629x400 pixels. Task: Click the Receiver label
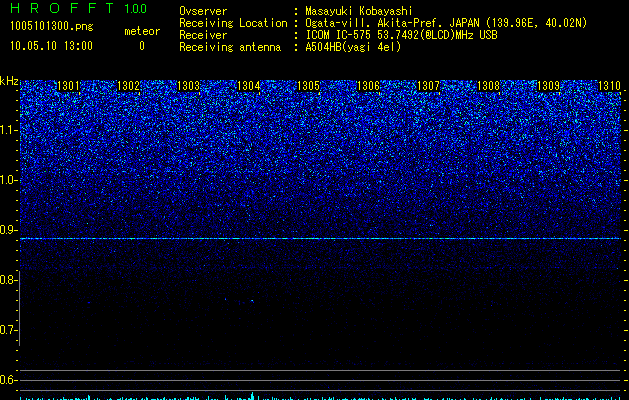pos(203,35)
